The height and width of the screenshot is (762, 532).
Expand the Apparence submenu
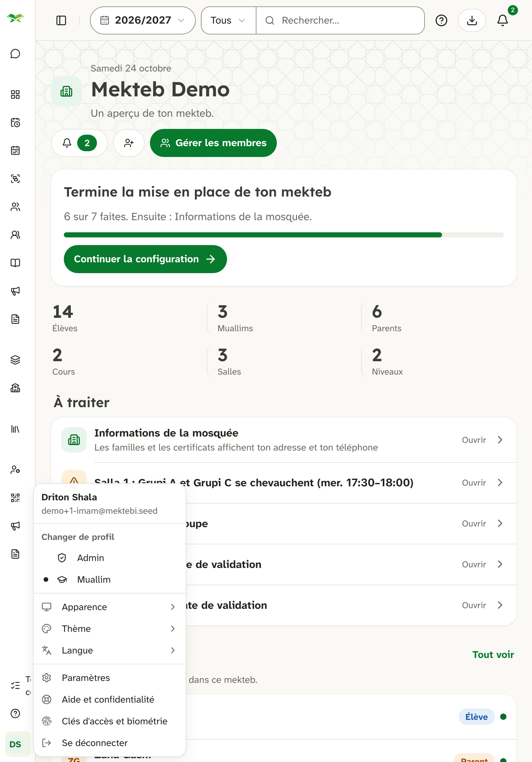click(109, 607)
